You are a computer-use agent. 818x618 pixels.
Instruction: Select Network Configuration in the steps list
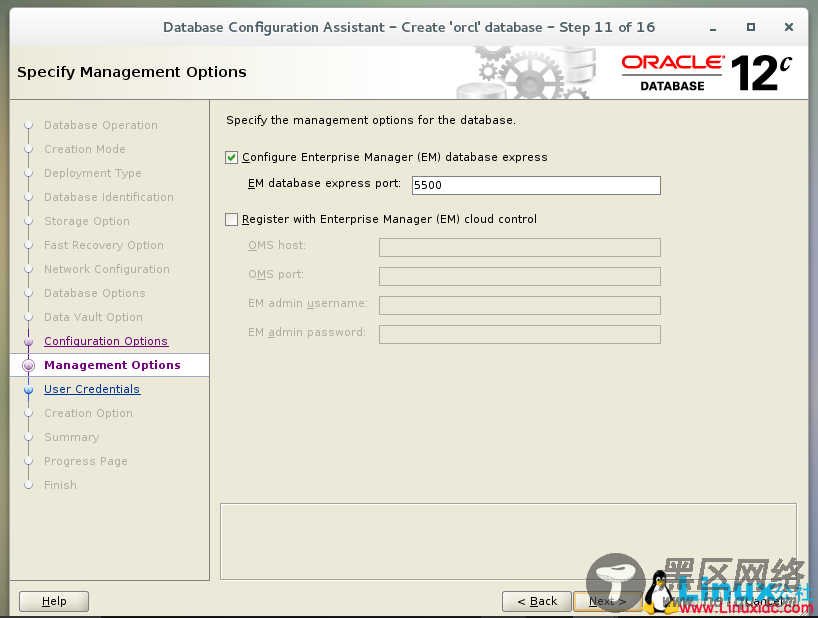107,269
